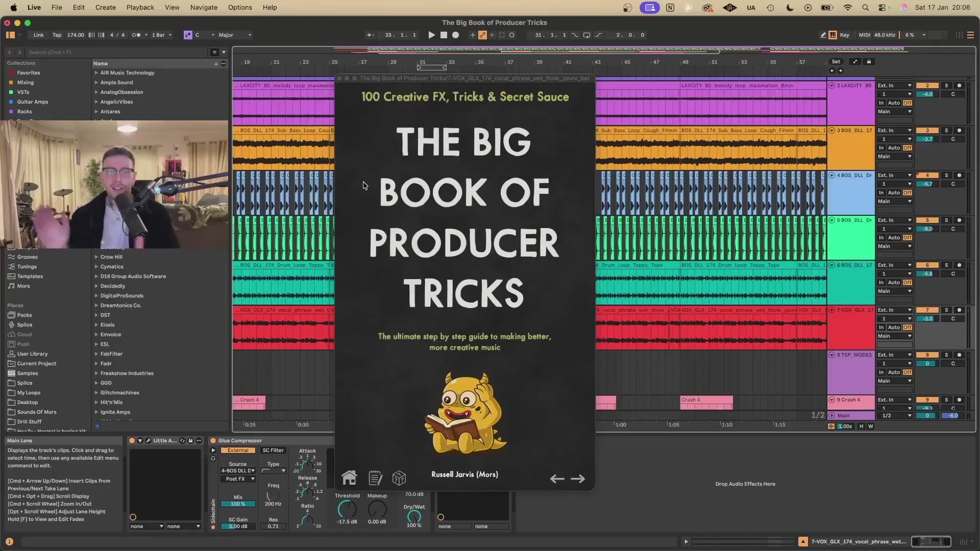
Task: Toggle the Link button
Action: 39,35
